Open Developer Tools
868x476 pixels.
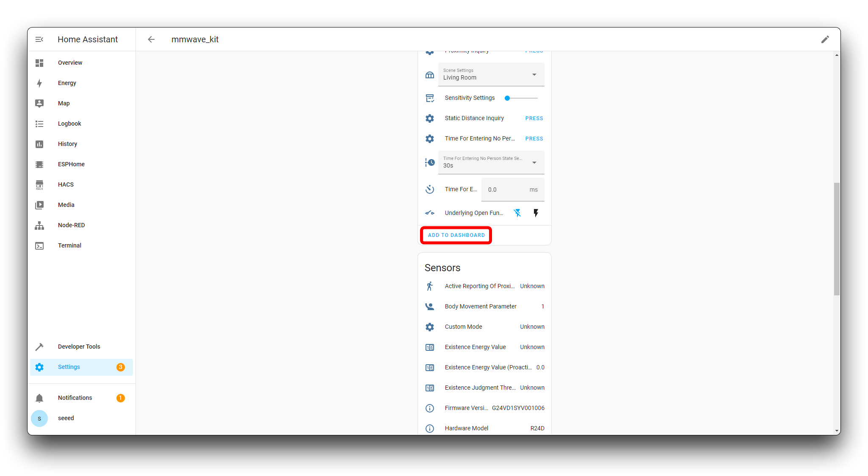(79, 347)
